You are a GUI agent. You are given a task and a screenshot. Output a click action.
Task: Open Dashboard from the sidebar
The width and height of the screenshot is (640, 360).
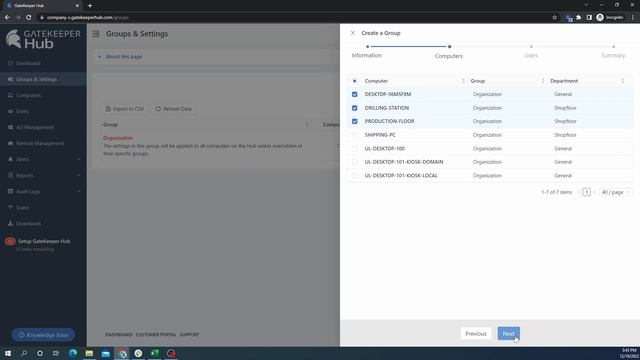click(x=28, y=63)
